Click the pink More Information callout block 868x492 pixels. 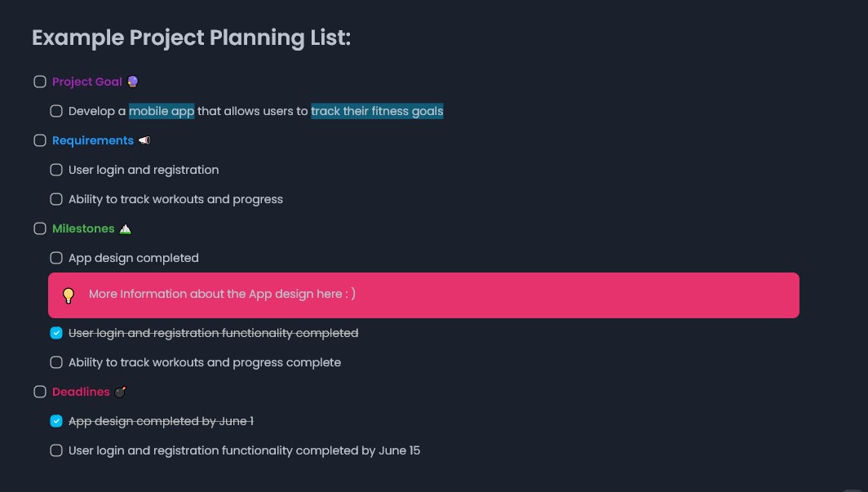click(489, 295)
